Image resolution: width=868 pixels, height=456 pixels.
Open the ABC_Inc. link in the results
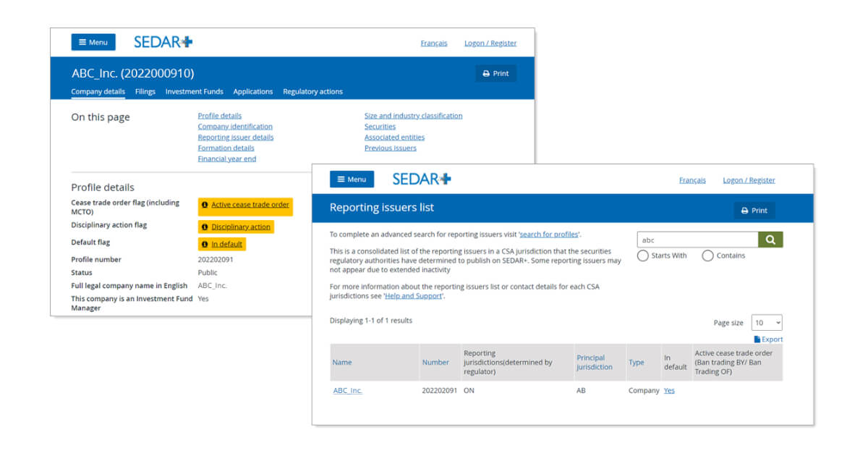[x=347, y=390]
